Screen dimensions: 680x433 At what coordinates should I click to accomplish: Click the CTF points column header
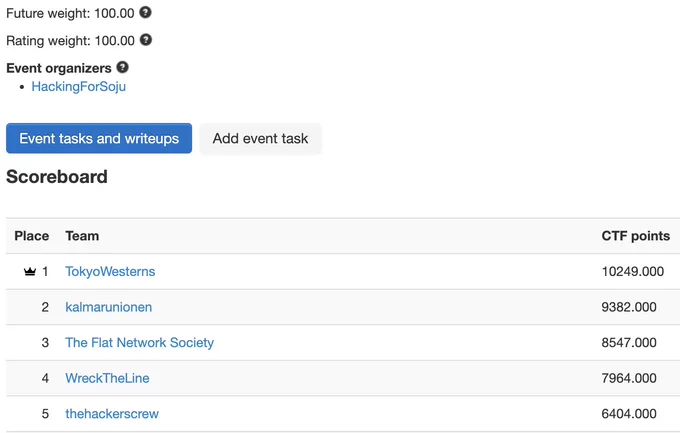coord(635,236)
